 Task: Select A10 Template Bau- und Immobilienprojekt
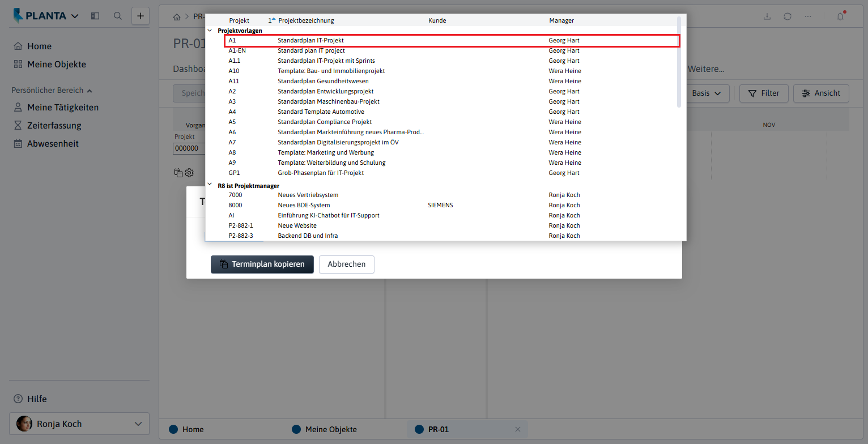click(443, 71)
